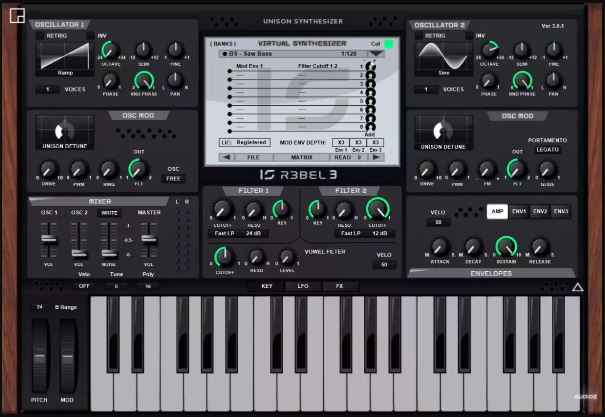Click the PITCH wheel
The width and height of the screenshot is (605, 417).
[x=40, y=355]
